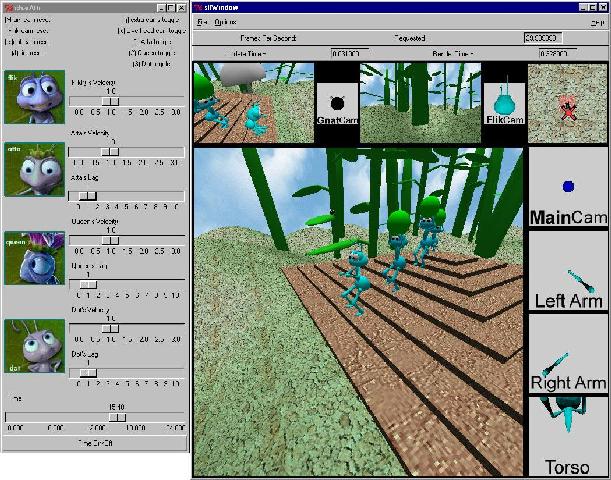Click the FlikCam preview of green stalks

coord(420,102)
